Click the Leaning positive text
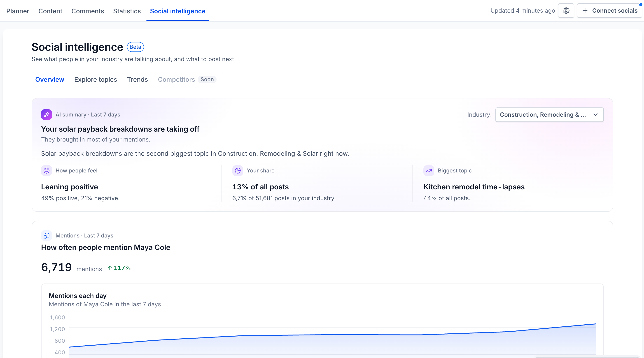Viewport: 644px width, 358px height. pos(69,187)
